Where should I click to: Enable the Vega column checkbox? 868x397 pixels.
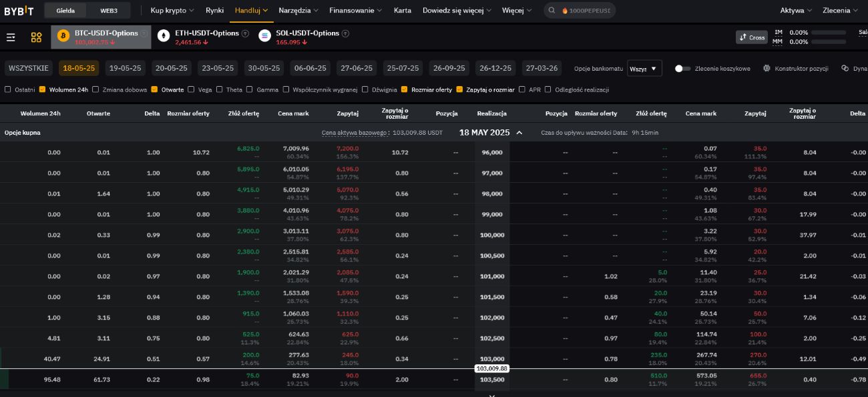coord(191,89)
